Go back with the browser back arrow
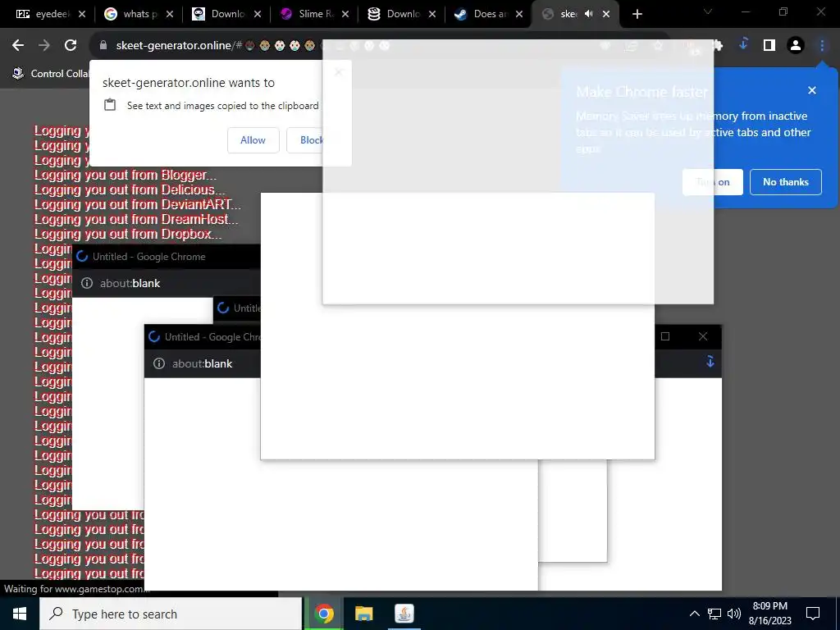This screenshot has height=630, width=840. tap(18, 46)
